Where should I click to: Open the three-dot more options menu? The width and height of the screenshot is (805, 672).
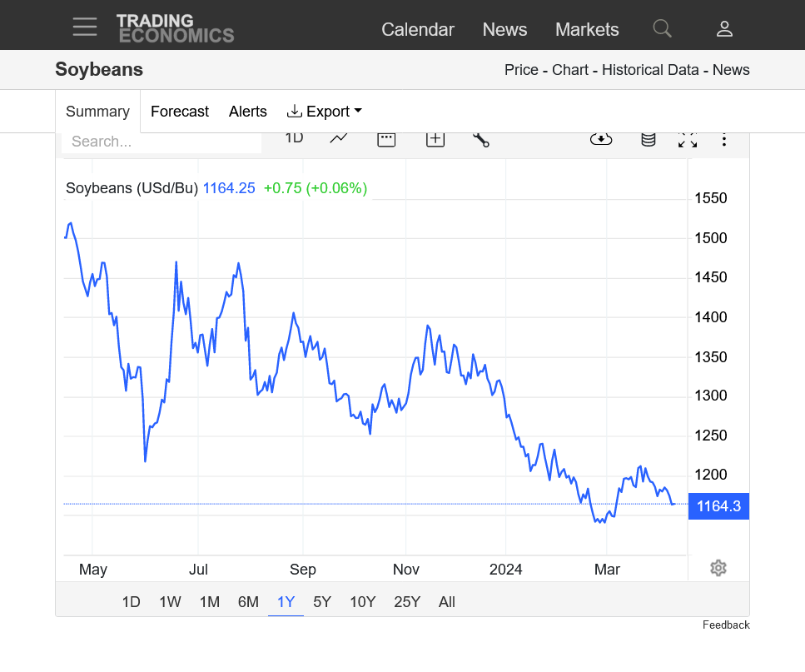point(724,139)
